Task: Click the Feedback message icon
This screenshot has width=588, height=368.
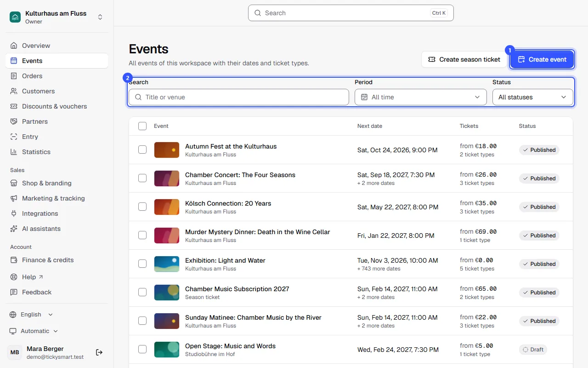Action: (x=14, y=292)
